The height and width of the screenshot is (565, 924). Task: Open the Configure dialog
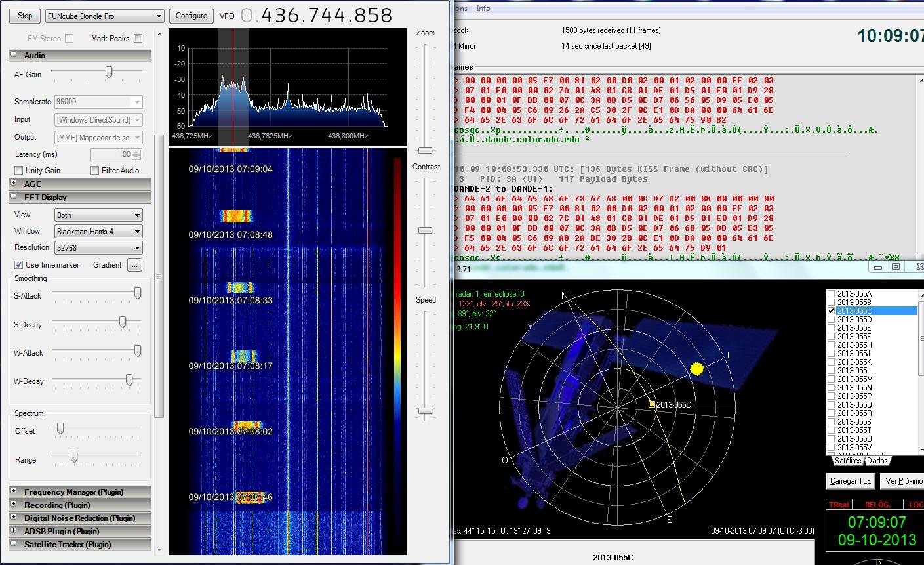pyautogui.click(x=191, y=16)
